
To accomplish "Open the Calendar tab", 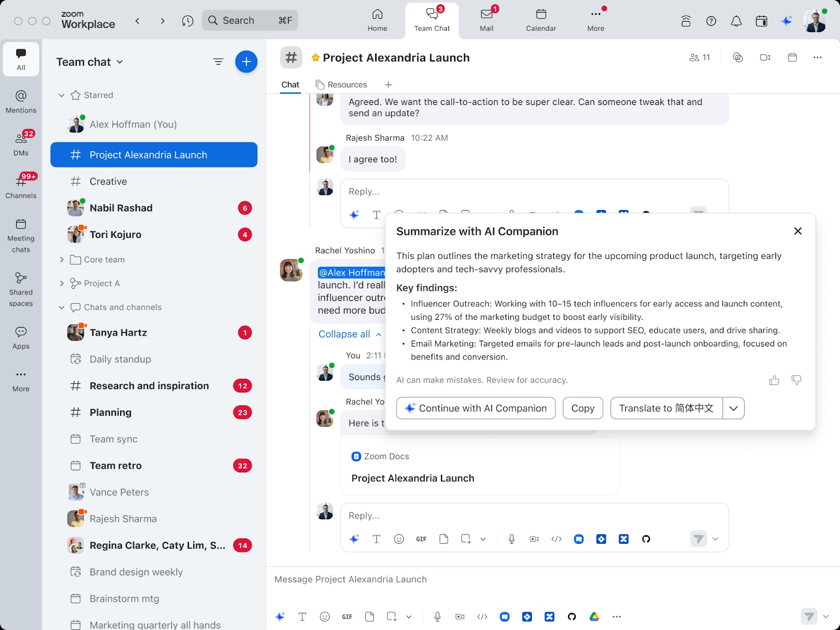I will click(x=541, y=20).
